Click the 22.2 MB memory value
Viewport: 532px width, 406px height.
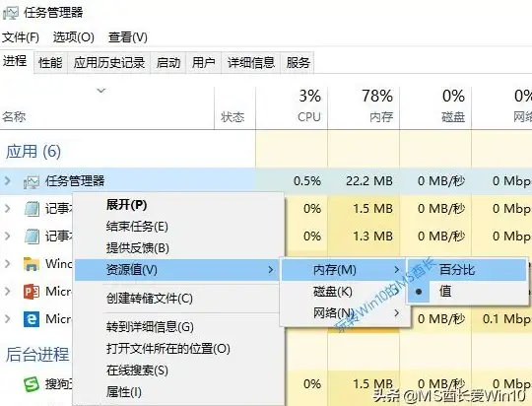(369, 181)
